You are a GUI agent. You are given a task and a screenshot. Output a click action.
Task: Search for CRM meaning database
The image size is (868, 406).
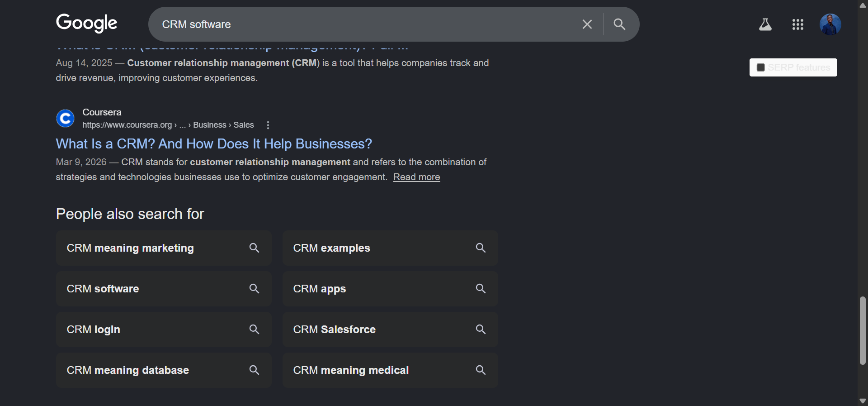coord(164,370)
